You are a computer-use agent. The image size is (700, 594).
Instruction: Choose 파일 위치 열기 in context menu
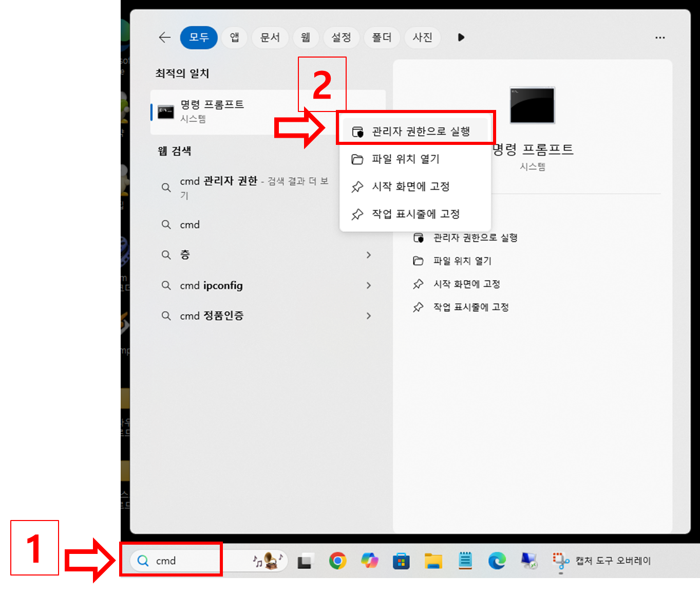[415, 159]
